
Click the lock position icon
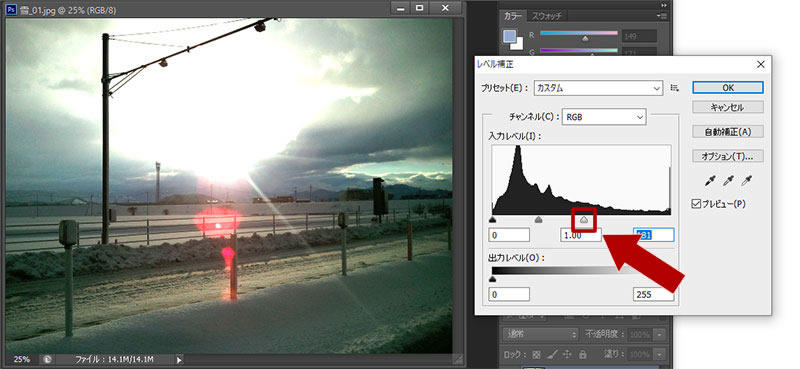coord(567,354)
